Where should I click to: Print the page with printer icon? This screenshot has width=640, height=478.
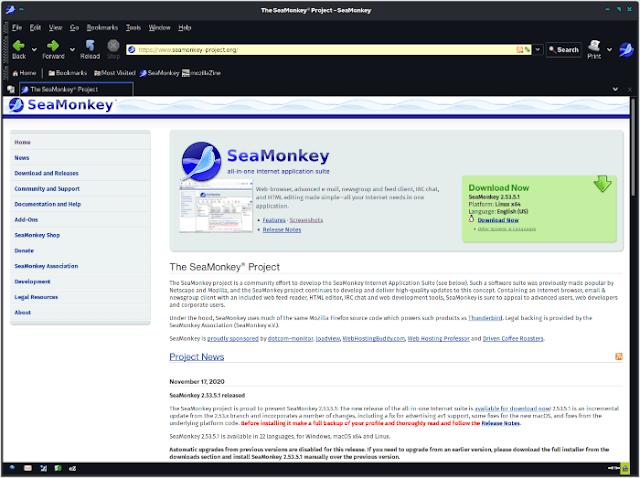(594, 49)
